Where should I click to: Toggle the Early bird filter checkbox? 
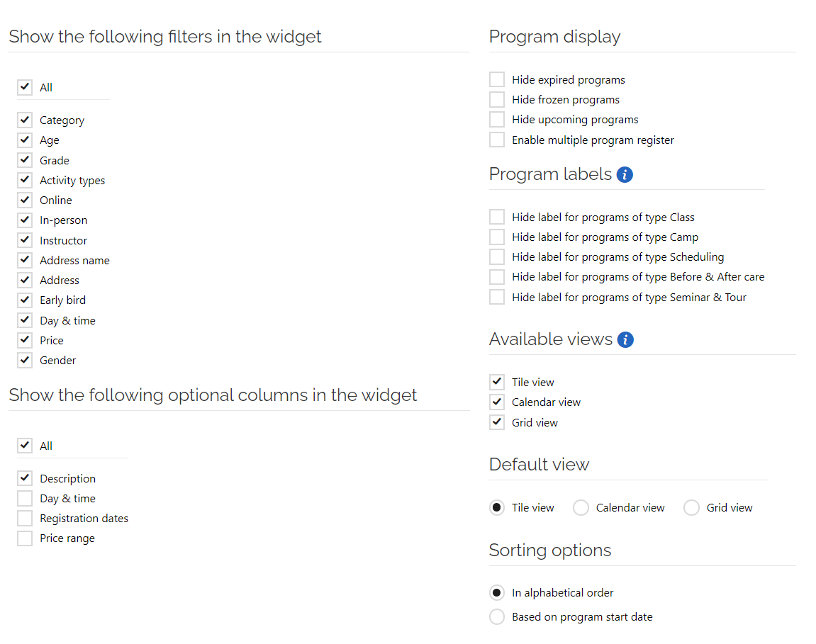pos(25,300)
